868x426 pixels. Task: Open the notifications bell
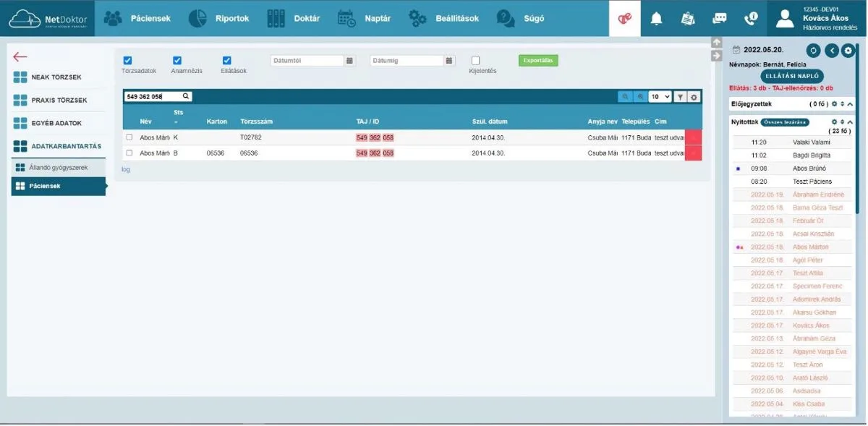click(x=656, y=19)
